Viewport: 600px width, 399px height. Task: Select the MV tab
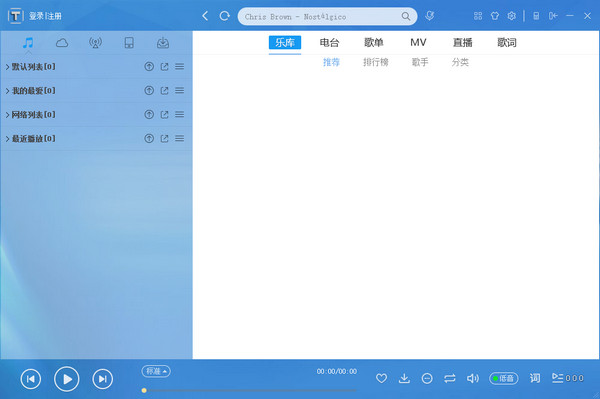418,42
